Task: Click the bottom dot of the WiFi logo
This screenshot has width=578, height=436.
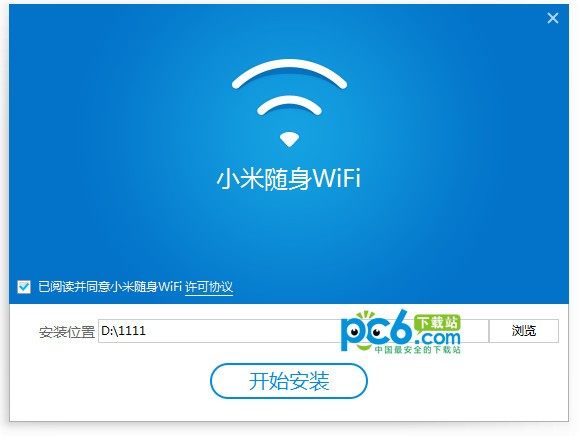Action: (x=289, y=139)
